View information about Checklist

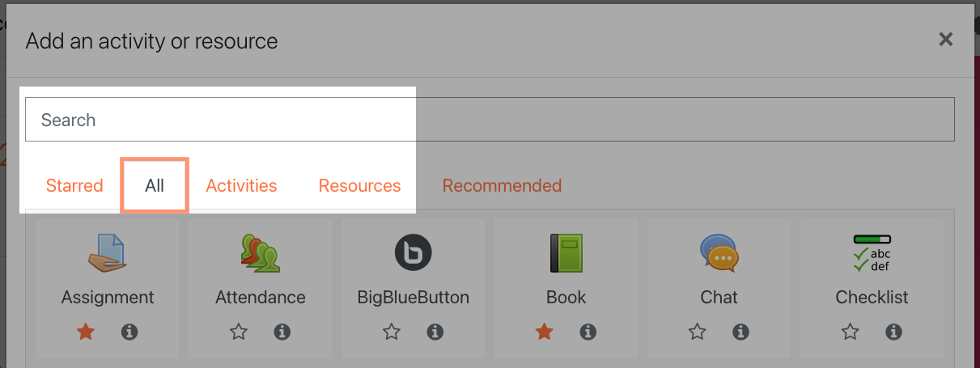click(893, 332)
